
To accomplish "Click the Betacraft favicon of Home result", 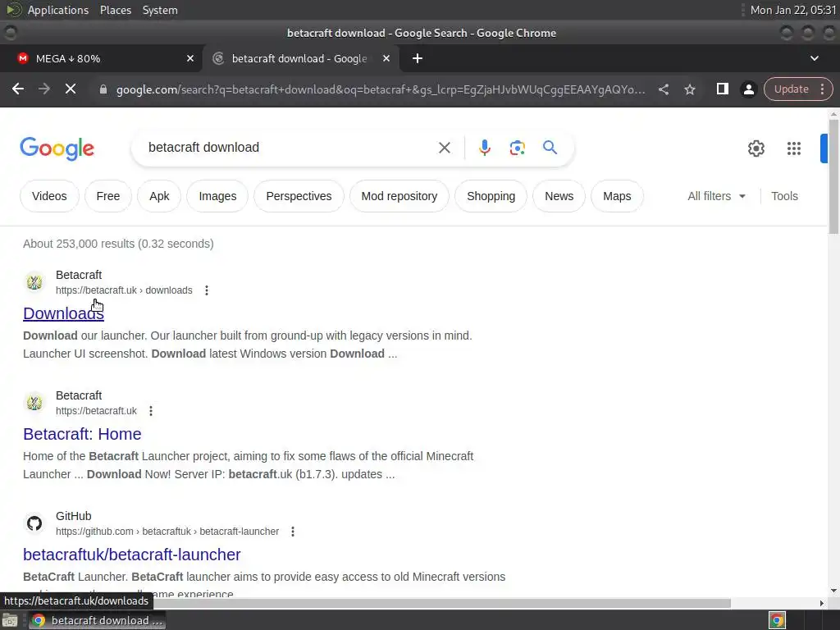I will (x=34, y=402).
